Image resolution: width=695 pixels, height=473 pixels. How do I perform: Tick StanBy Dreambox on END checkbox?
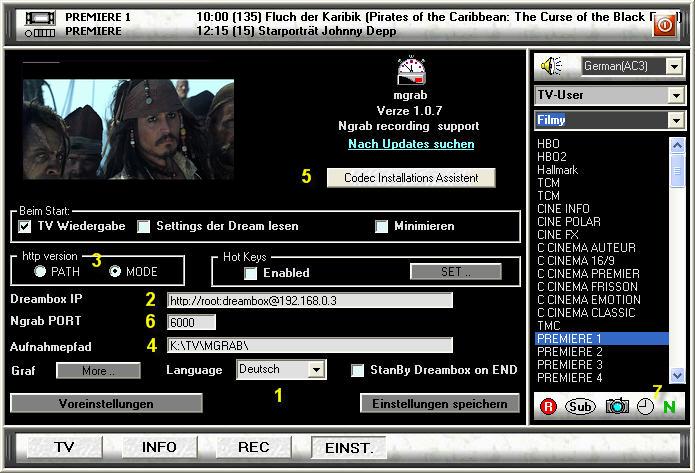(x=357, y=371)
